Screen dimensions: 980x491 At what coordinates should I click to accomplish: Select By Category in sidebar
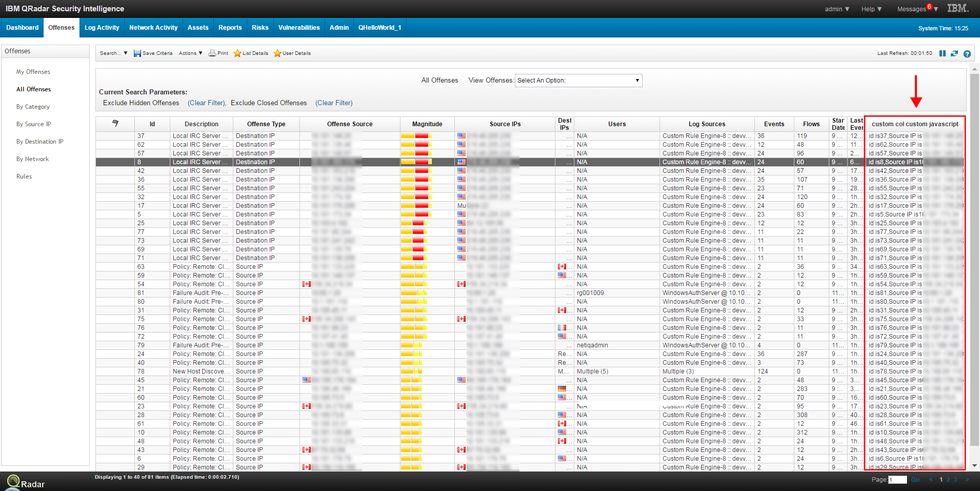click(x=33, y=107)
